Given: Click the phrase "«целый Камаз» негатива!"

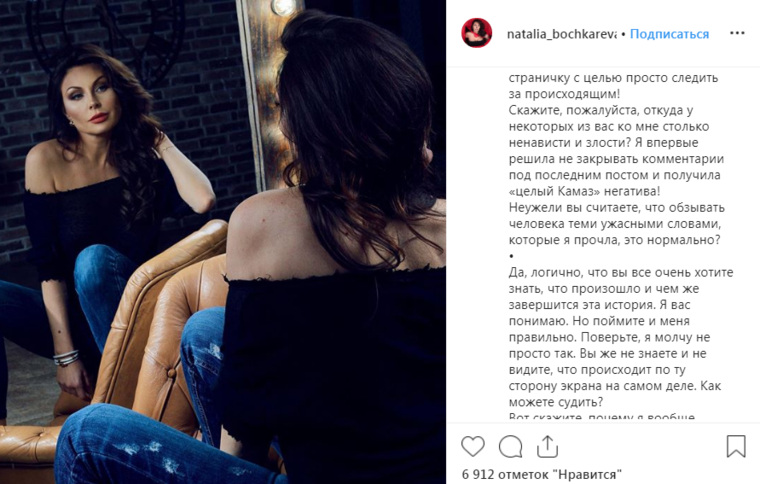Looking at the screenshot, I should [584, 191].
